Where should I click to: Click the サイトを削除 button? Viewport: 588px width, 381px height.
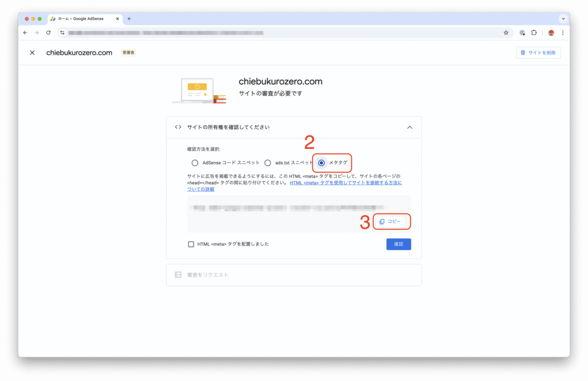coord(539,52)
